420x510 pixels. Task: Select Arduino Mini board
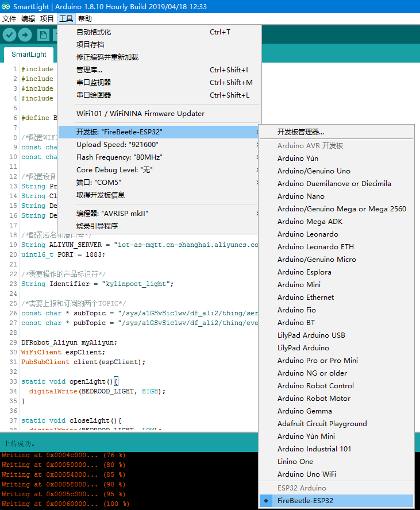coord(337,285)
